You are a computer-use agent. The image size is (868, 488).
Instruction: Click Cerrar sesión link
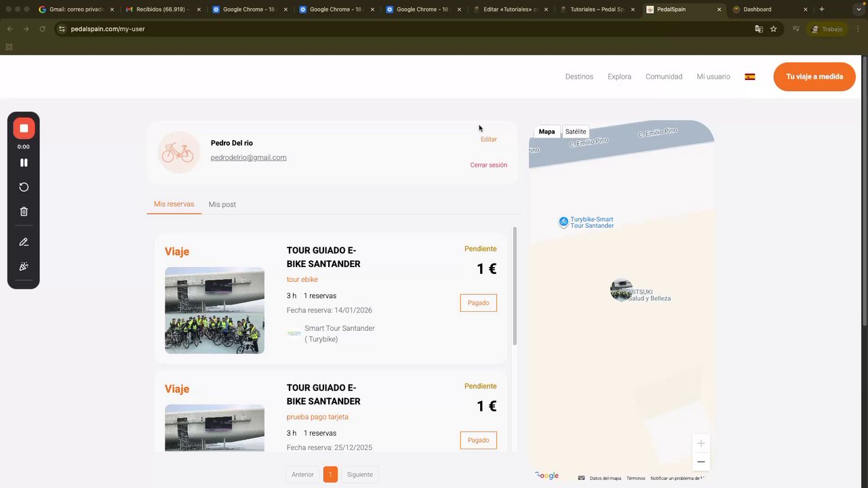tap(488, 165)
